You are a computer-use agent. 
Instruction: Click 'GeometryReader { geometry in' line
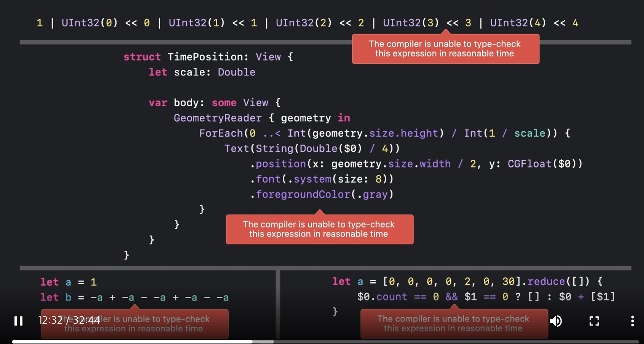coord(262,118)
